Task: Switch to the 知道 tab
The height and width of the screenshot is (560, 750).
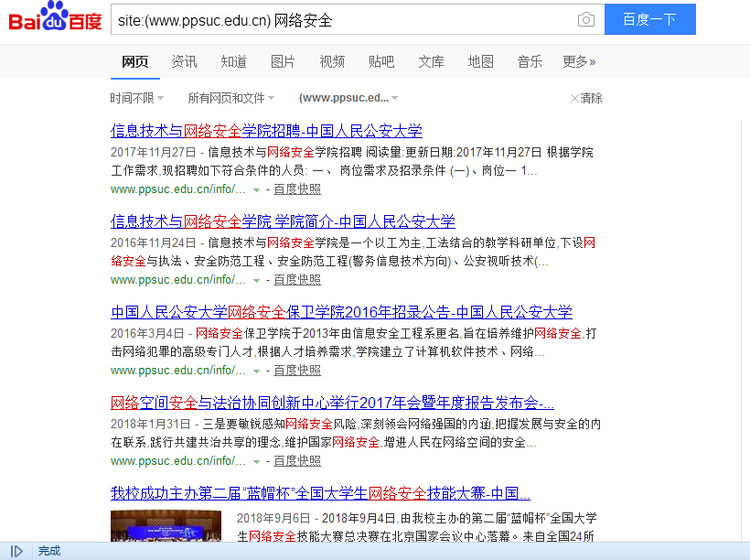Action: coord(233,61)
